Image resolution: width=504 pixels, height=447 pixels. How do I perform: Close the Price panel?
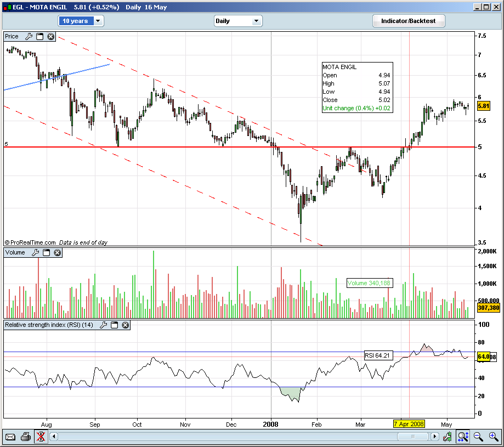pos(51,36)
